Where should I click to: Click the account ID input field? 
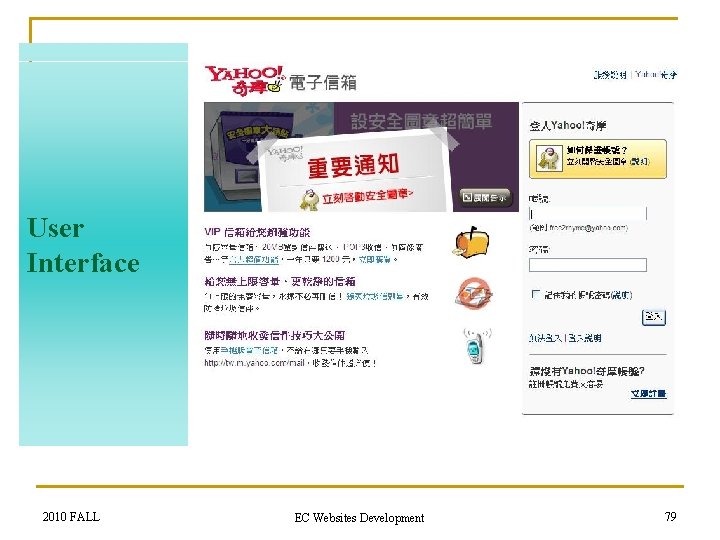point(588,214)
